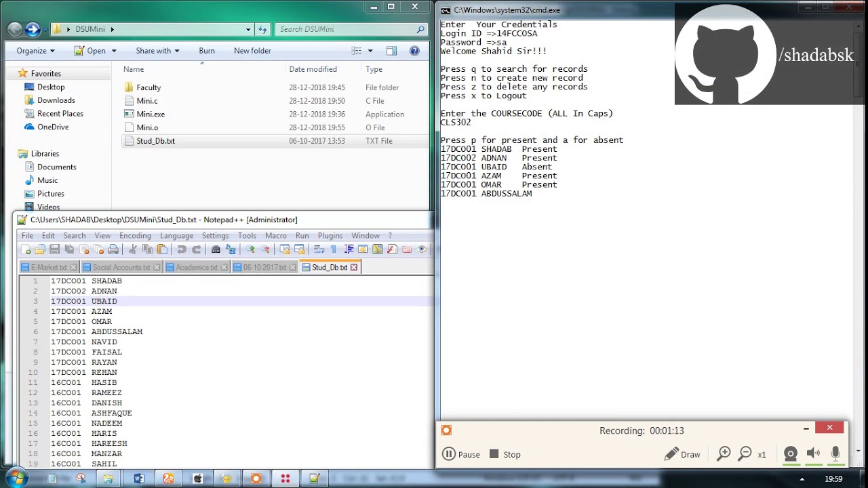This screenshot has height=488, width=868.
Task: Close the Stud_Db.txt tab
Action: click(354, 268)
